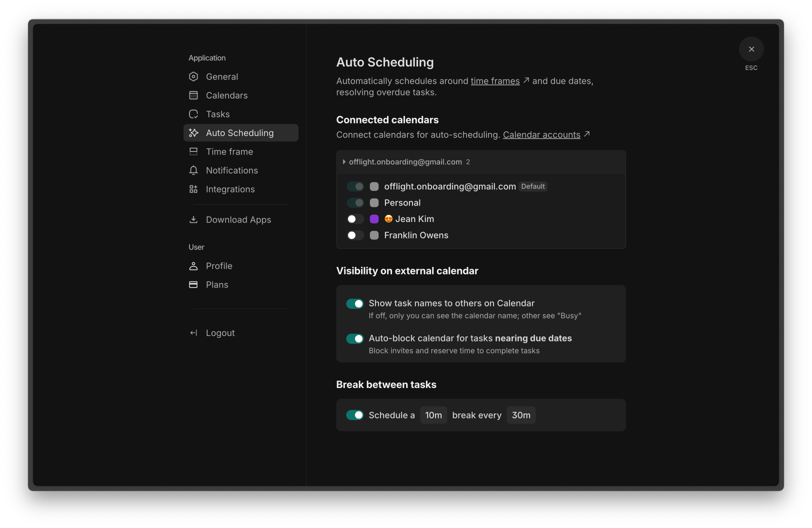This screenshot has height=528, width=812.
Task: Click the Franklin Owens calendar name
Action: point(416,235)
